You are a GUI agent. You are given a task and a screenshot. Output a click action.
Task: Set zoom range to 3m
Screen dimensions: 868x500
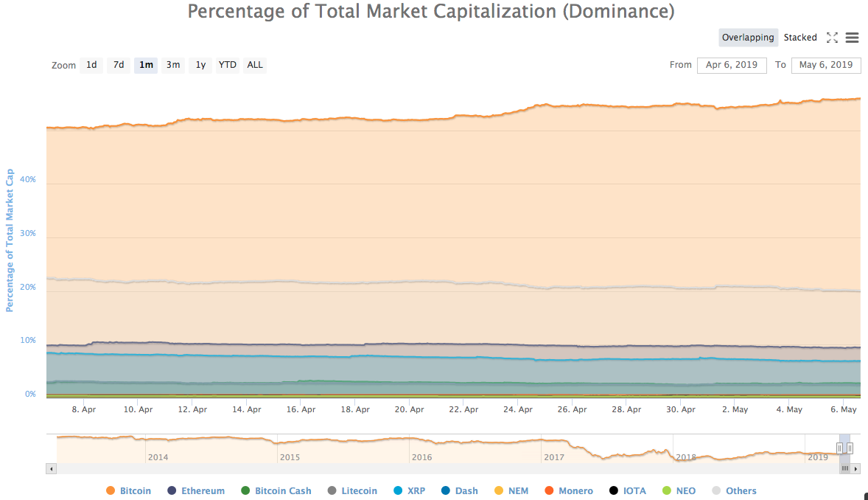pos(173,65)
